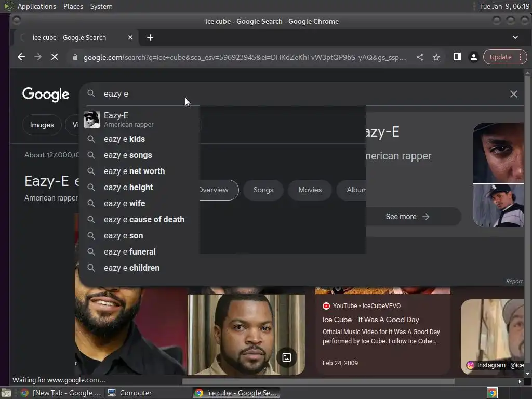The width and height of the screenshot is (532, 399).
Task: Choose suggestion 'eazy e funeral'
Action: click(x=139, y=252)
